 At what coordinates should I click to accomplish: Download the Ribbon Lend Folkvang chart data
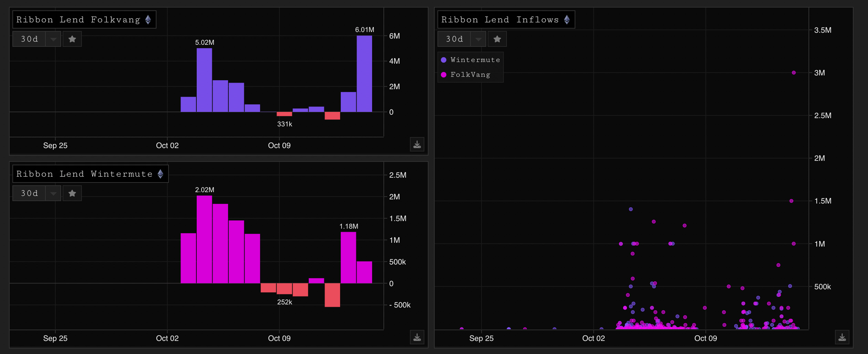417,144
